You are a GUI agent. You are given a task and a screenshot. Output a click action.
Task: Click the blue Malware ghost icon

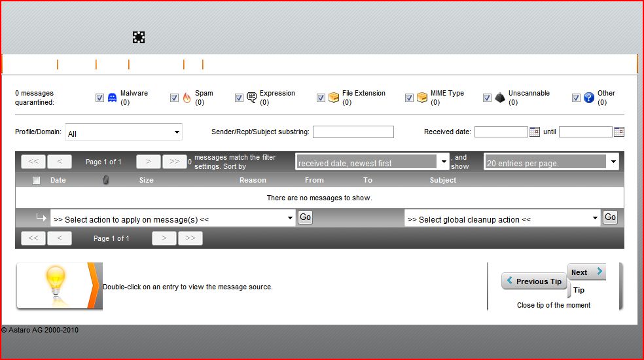112,98
